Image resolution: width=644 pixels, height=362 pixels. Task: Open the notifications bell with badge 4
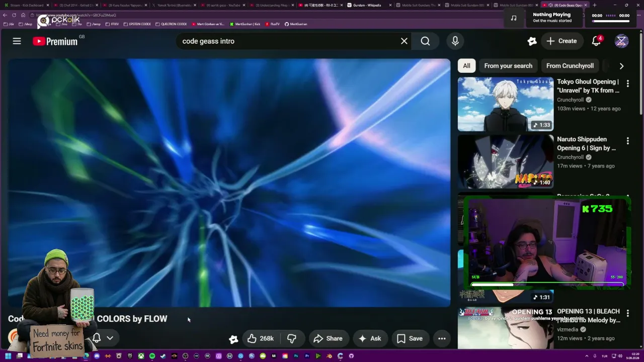(x=596, y=41)
